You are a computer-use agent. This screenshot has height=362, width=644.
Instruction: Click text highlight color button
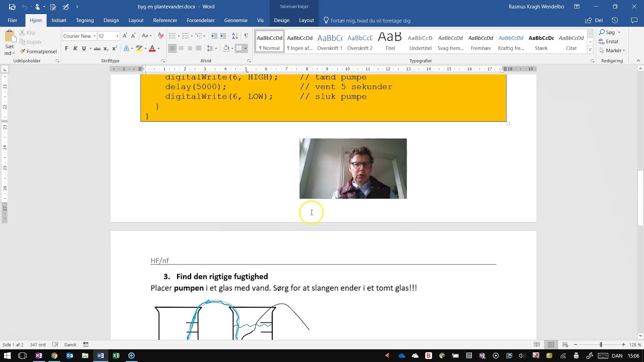tap(138, 48)
